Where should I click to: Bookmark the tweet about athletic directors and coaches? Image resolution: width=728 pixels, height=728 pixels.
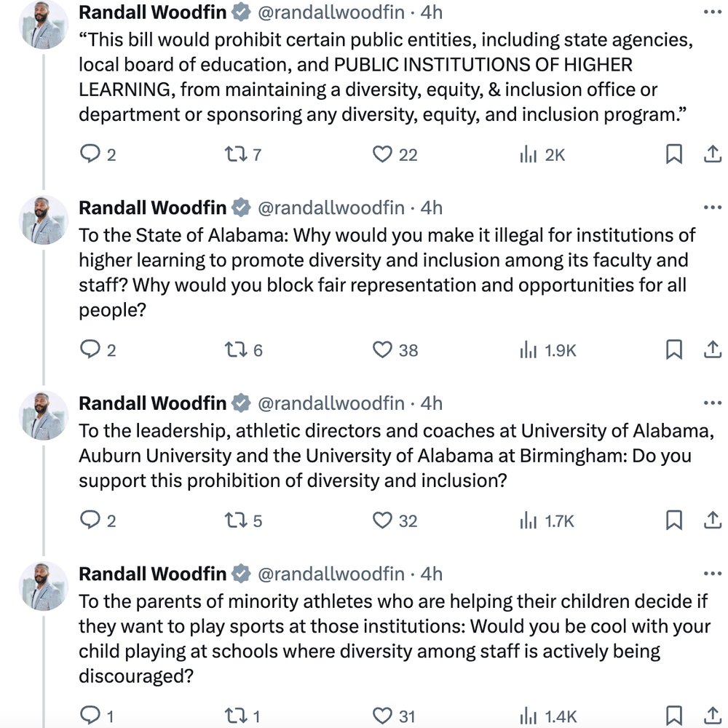673,520
